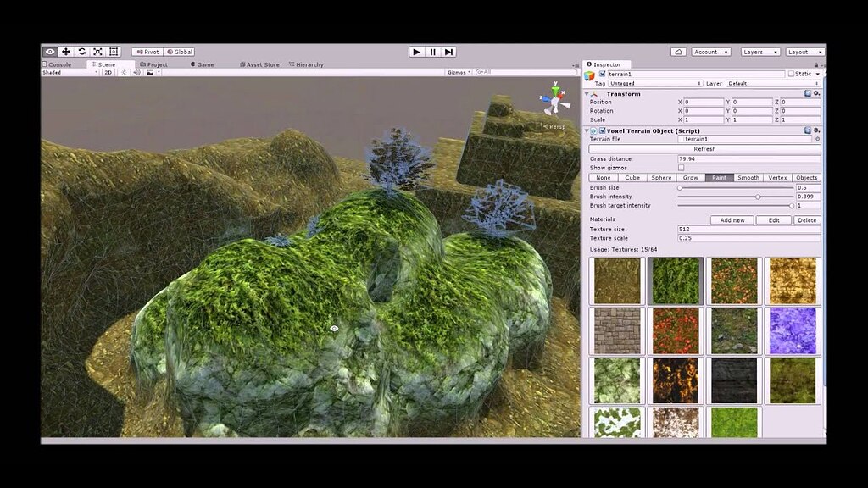
Task: Select the green grass texture thumbnail
Action: tap(676, 280)
